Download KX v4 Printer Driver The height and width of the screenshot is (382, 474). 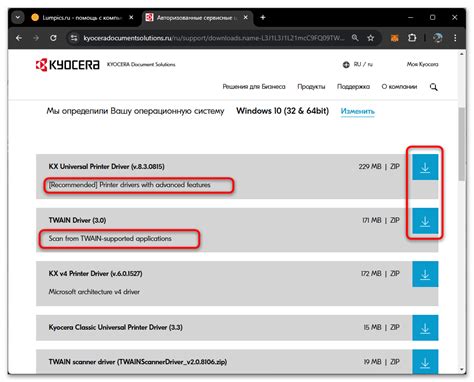425,274
